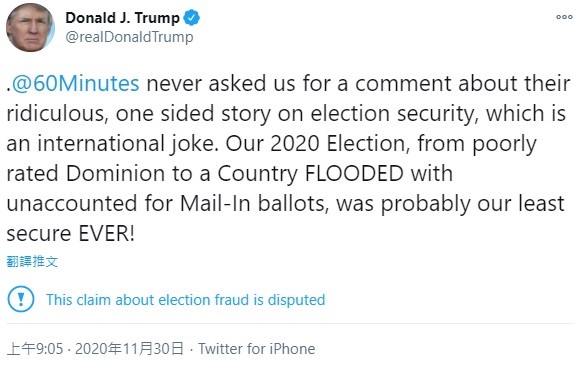Open the @60Minutes mention link
Viewport: 582px width, 370px height.
[75, 83]
